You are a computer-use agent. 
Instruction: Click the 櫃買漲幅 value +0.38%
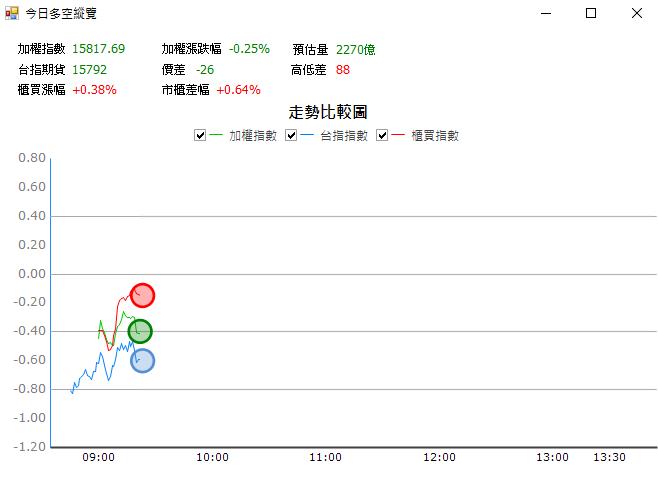pyautogui.click(x=94, y=90)
